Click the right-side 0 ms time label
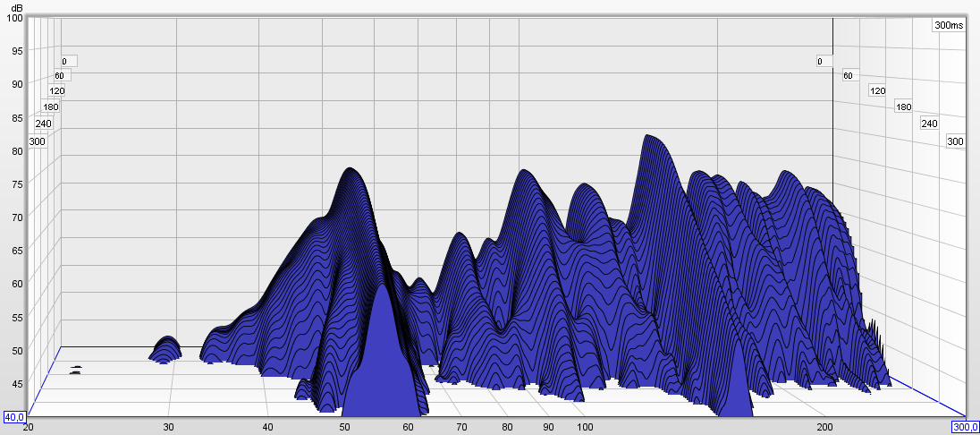The image size is (980, 435). 824,62
